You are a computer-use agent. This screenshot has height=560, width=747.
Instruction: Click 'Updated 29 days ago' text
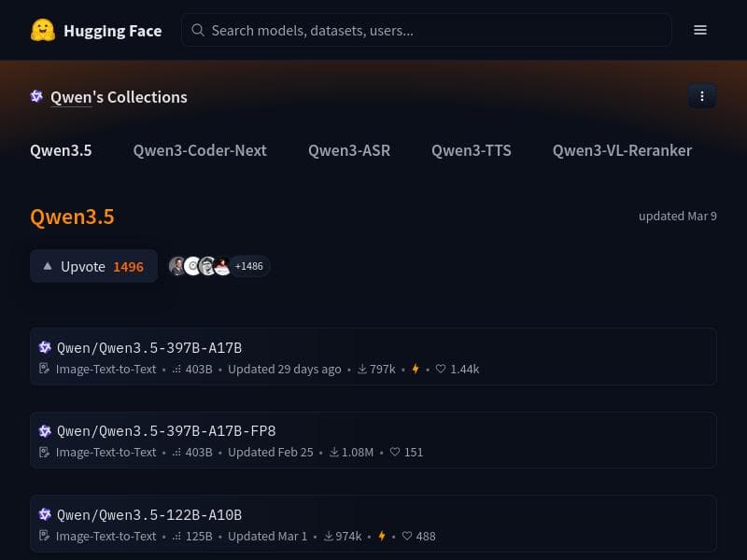pos(285,369)
